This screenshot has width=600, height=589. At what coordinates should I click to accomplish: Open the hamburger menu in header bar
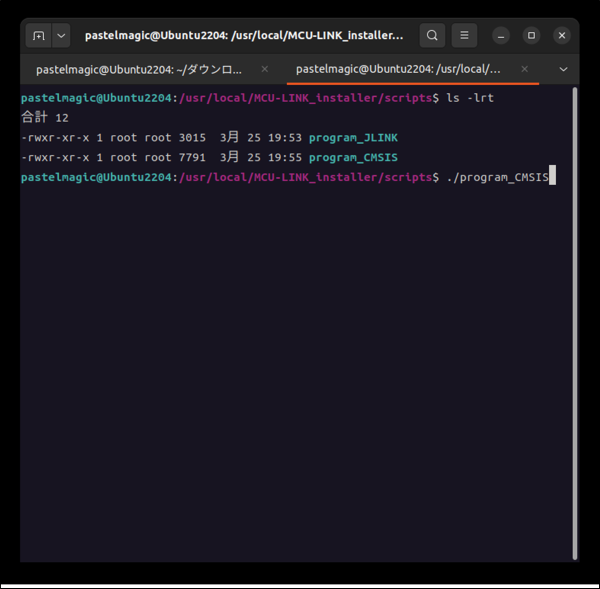pos(464,35)
